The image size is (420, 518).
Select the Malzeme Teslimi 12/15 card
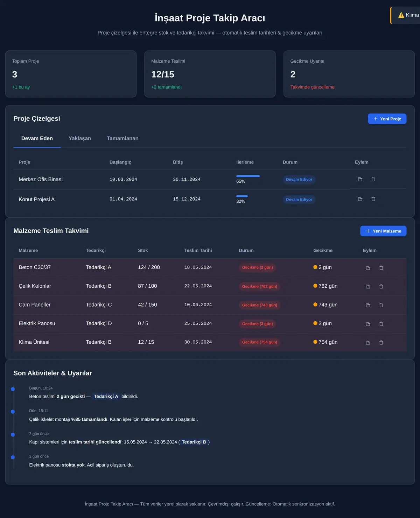point(210,74)
